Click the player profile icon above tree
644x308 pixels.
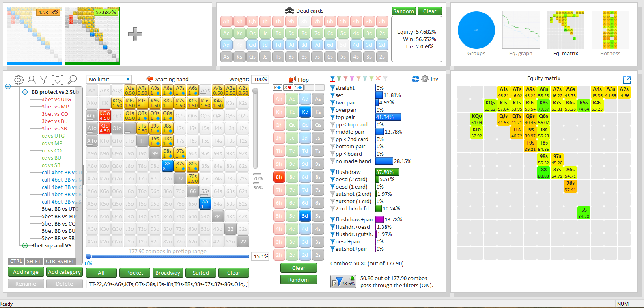[32, 80]
